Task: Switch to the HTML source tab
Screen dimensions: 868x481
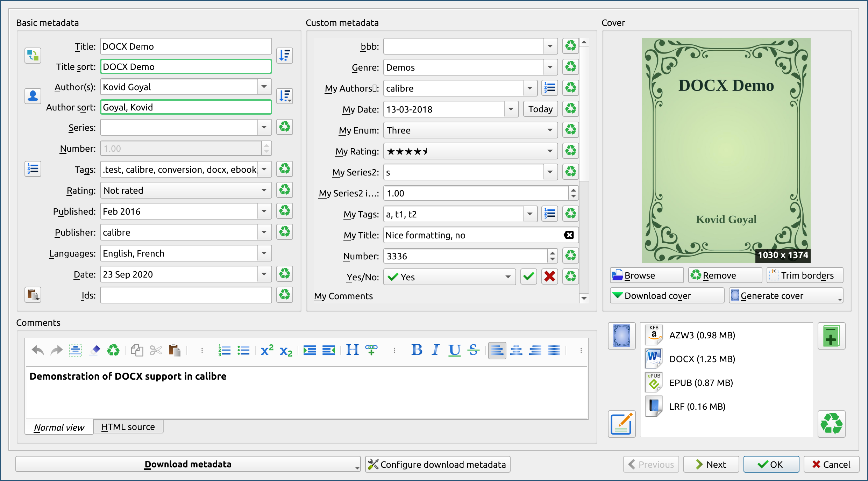Action: tap(128, 427)
